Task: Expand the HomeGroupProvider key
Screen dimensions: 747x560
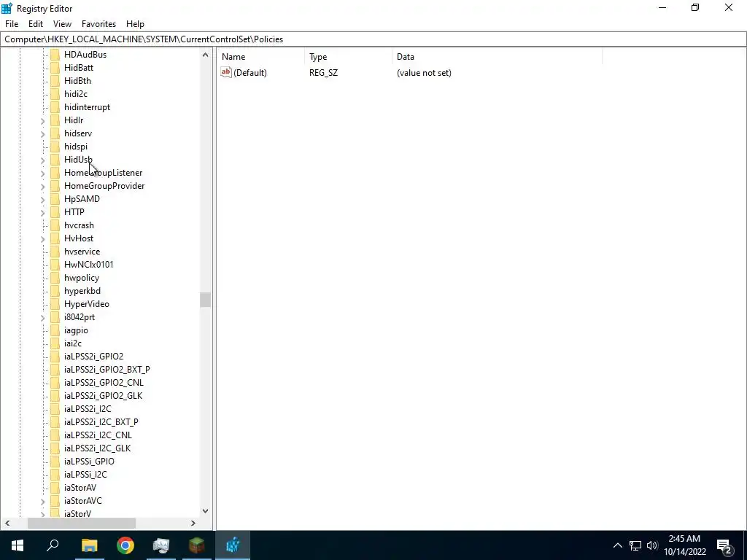Action: pos(42,187)
